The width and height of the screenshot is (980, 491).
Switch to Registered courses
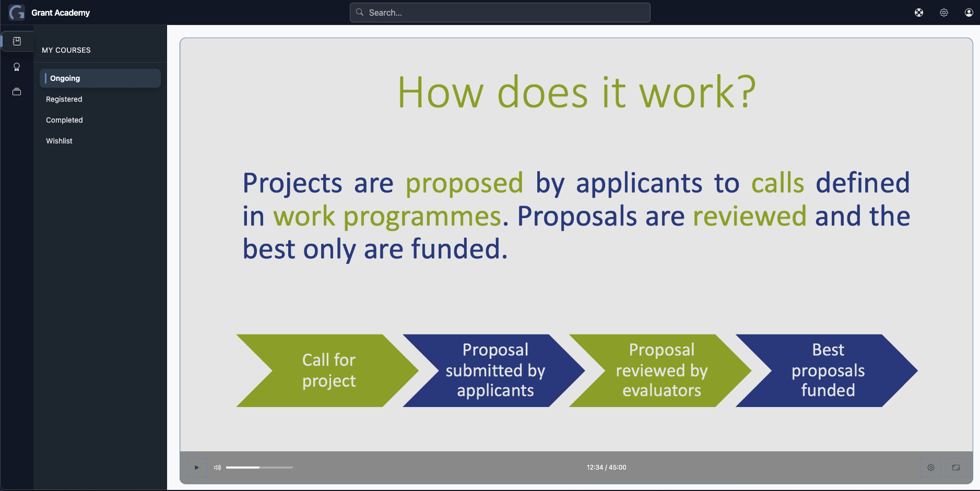pos(64,99)
